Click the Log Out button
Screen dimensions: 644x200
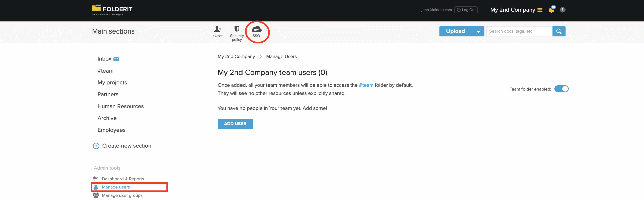coord(466,10)
